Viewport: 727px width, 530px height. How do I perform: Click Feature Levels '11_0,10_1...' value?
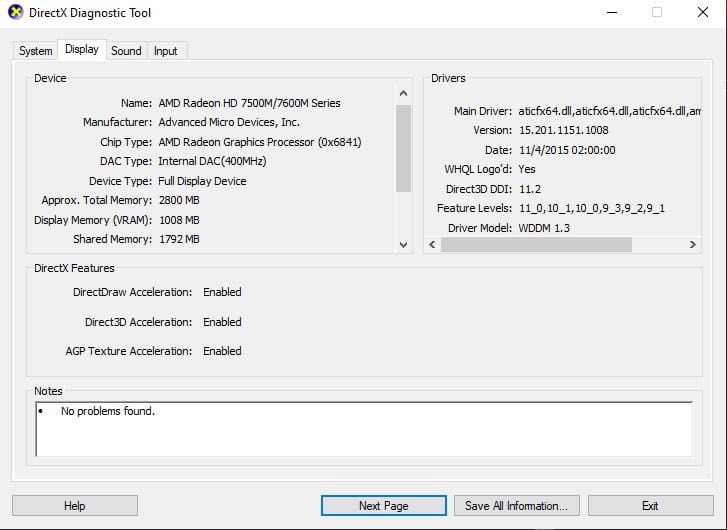tap(592, 208)
